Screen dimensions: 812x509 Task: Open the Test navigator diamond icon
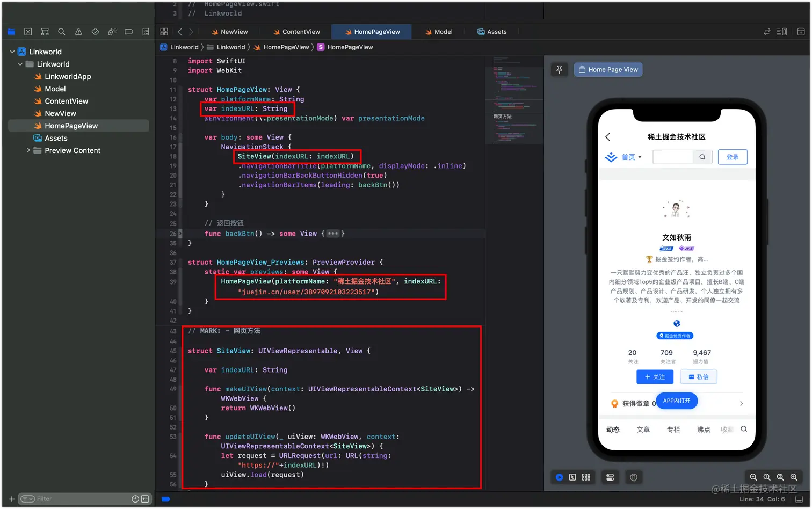point(95,32)
